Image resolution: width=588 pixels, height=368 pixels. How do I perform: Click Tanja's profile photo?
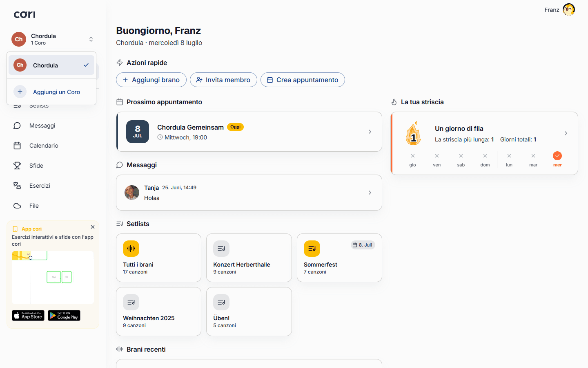click(x=132, y=193)
